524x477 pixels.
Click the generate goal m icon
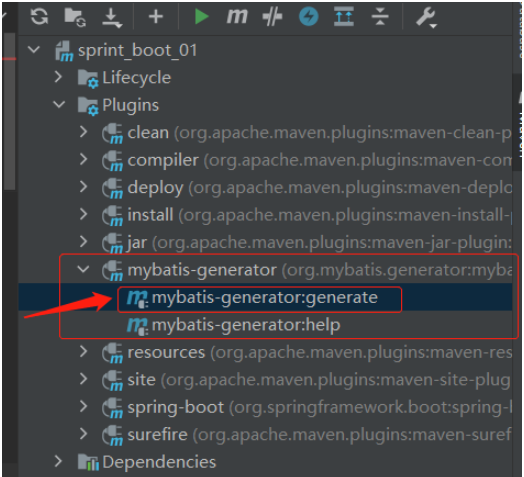click(x=137, y=299)
